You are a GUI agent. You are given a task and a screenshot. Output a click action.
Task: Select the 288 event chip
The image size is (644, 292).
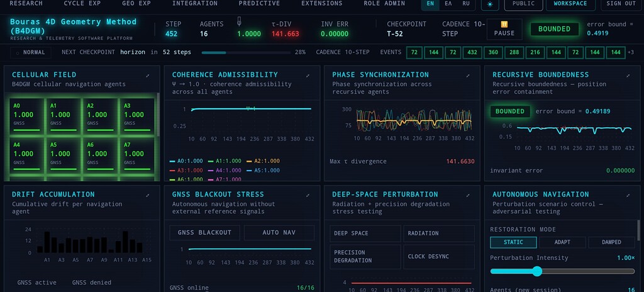pyautogui.click(x=514, y=52)
